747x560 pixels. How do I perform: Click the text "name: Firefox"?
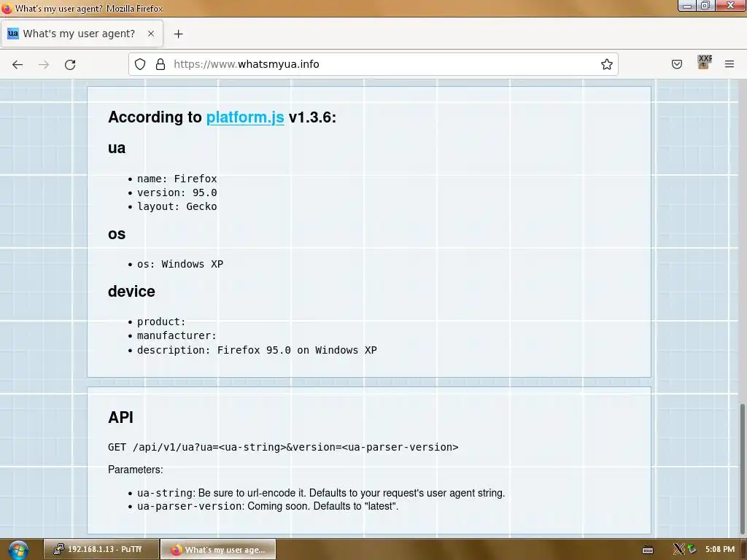pyautogui.click(x=177, y=179)
